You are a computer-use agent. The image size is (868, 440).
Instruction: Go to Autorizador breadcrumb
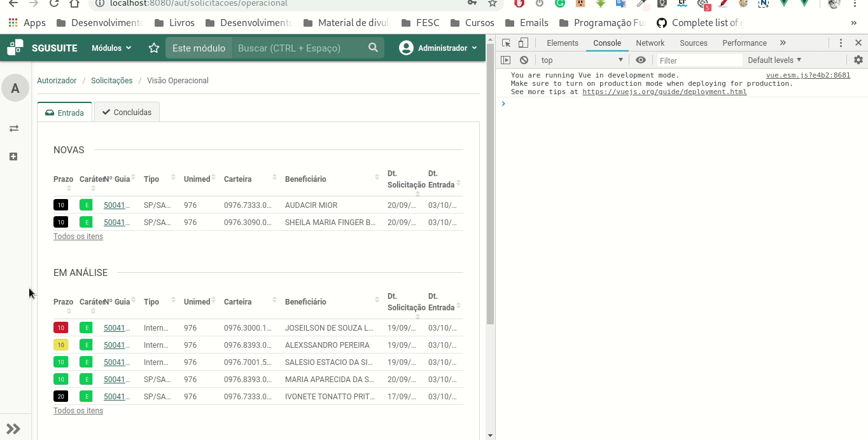click(57, 81)
